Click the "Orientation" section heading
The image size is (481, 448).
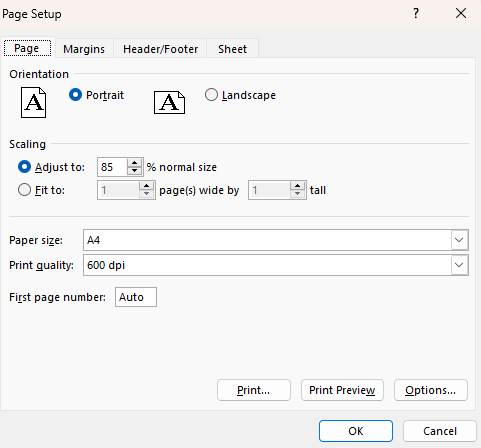pyautogui.click(x=39, y=74)
